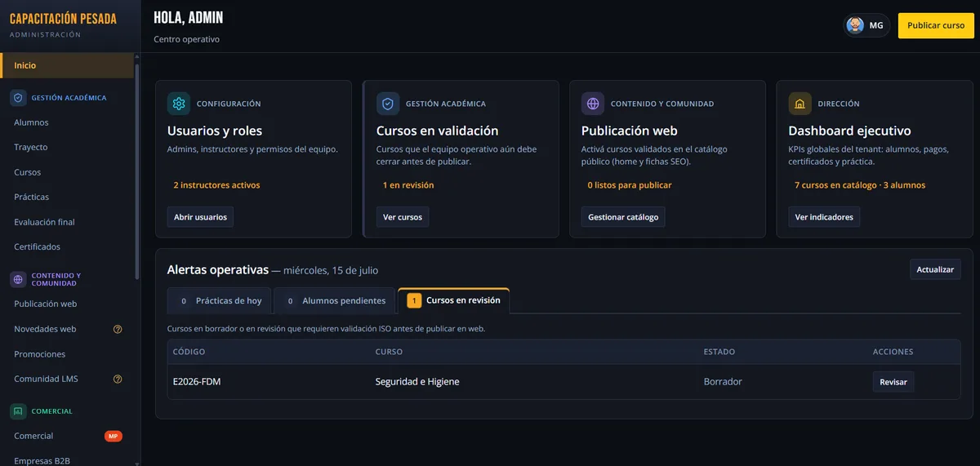Click the Contenido y Comunidad globe icon in sidebar
Image resolution: width=980 pixels, height=466 pixels.
tap(18, 279)
